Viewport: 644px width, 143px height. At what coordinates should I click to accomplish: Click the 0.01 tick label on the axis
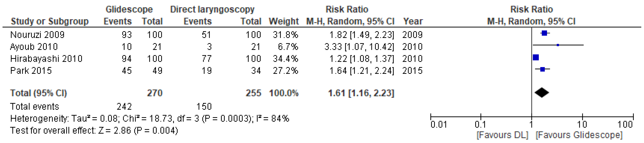(x=439, y=124)
